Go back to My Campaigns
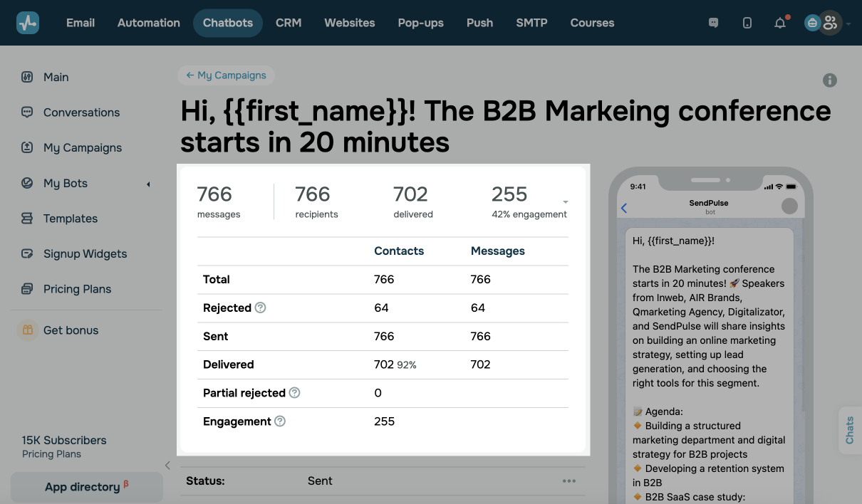862x504 pixels. (226, 75)
